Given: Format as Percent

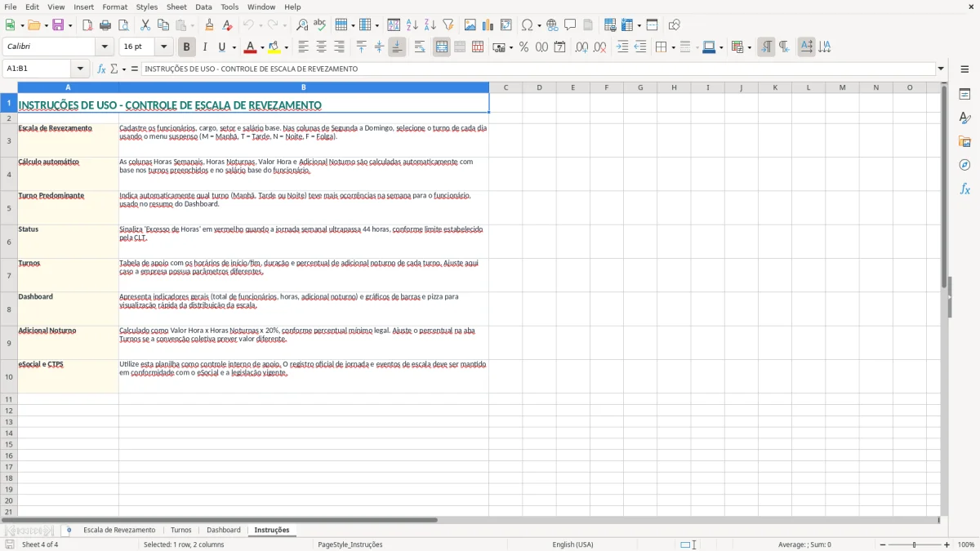Looking at the screenshot, I should [x=523, y=47].
